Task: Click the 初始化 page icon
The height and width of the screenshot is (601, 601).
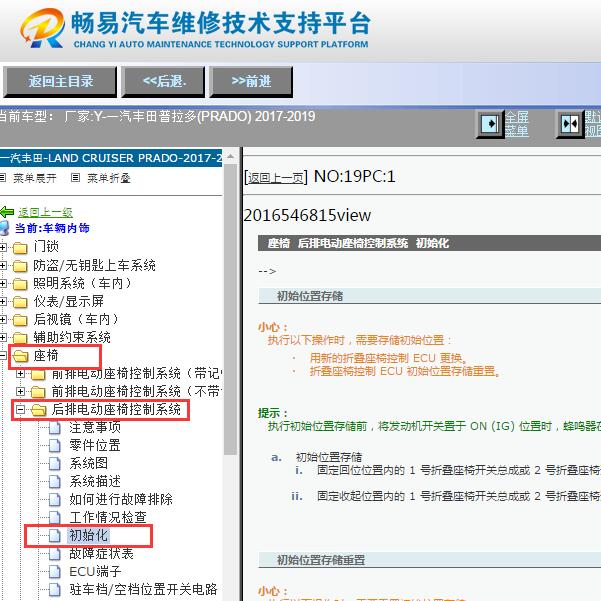Action: (x=54, y=535)
